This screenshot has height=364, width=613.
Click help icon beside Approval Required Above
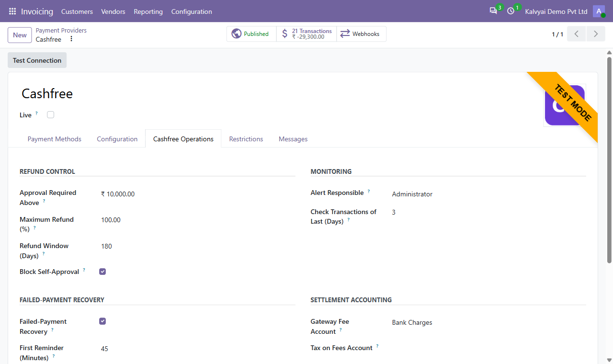point(44,201)
